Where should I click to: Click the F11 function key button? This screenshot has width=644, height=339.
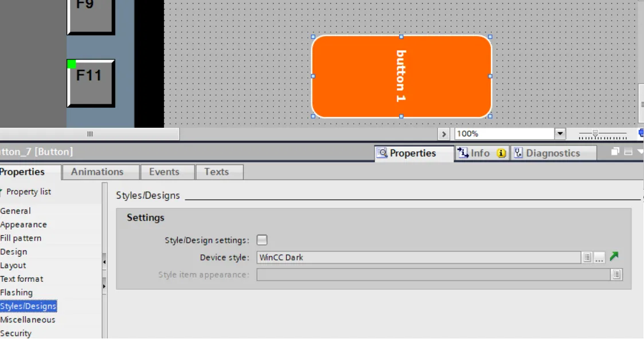[91, 83]
